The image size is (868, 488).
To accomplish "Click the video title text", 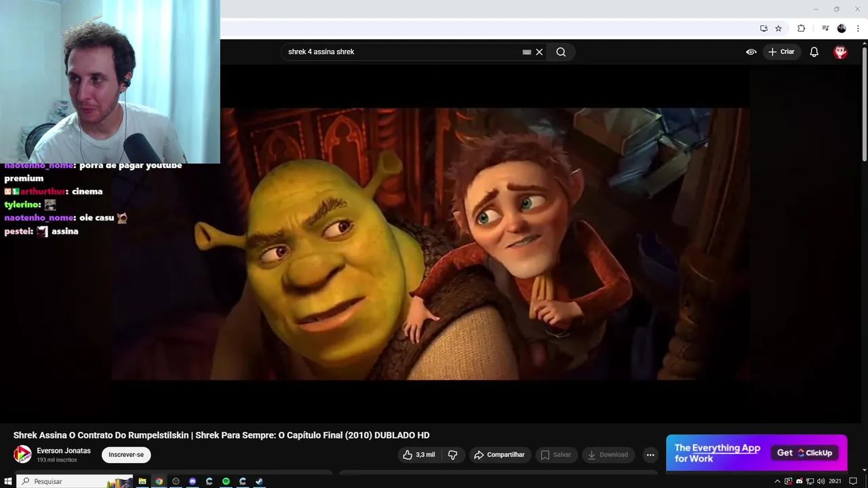I will pos(222,435).
